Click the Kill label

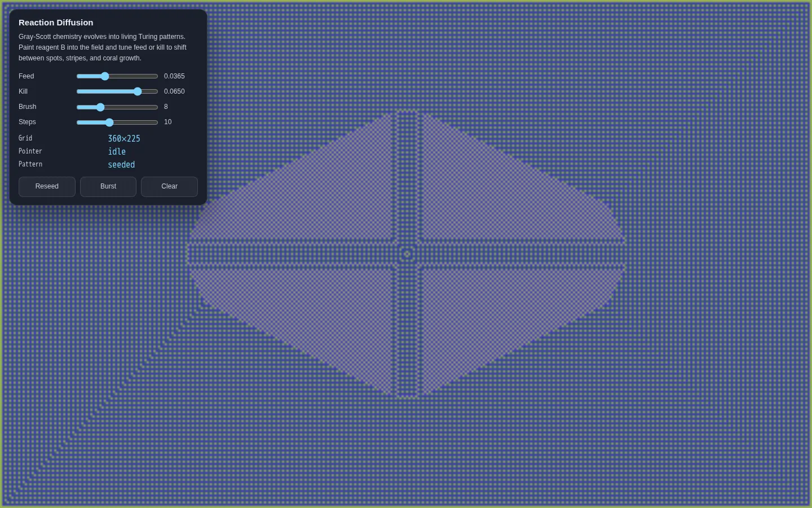point(23,91)
